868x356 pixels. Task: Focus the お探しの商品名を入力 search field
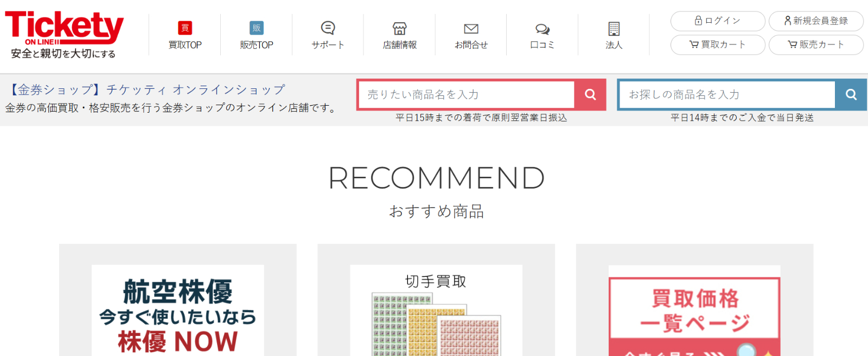point(727,95)
